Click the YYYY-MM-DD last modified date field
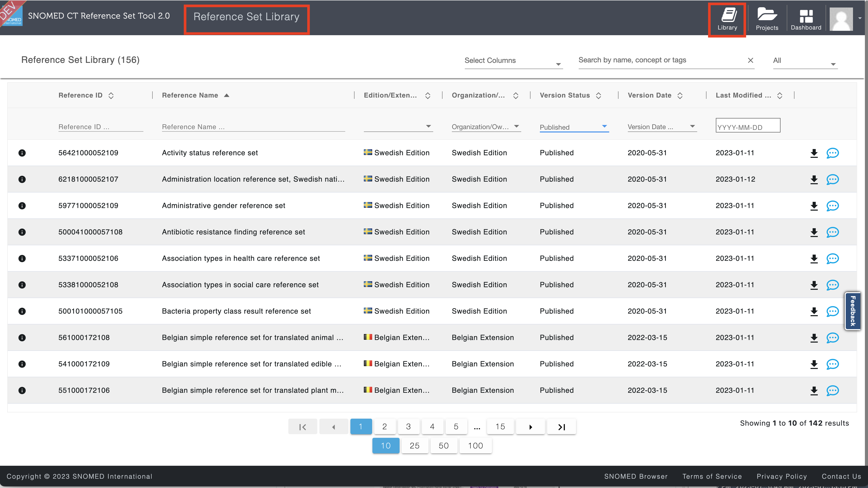The image size is (868, 488). [748, 125]
